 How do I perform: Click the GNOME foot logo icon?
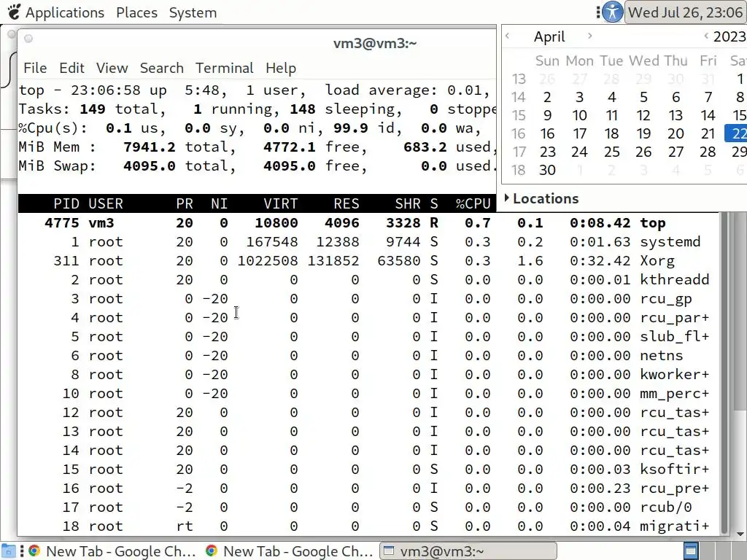[x=14, y=12]
